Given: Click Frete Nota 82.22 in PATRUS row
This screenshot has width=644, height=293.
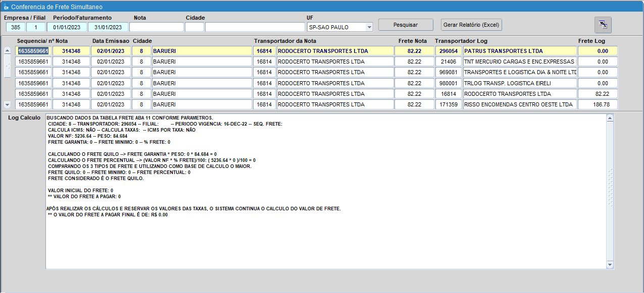Looking at the screenshot, I should (x=414, y=51).
